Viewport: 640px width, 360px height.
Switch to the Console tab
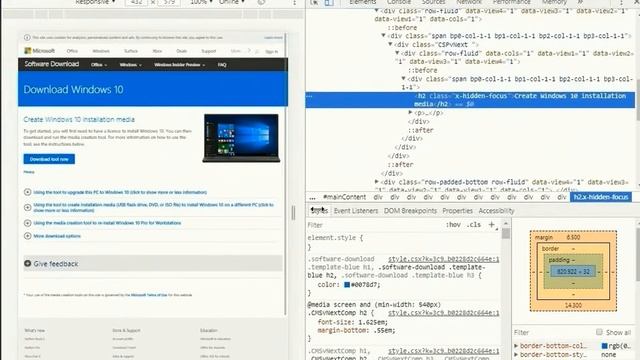click(x=398, y=2)
